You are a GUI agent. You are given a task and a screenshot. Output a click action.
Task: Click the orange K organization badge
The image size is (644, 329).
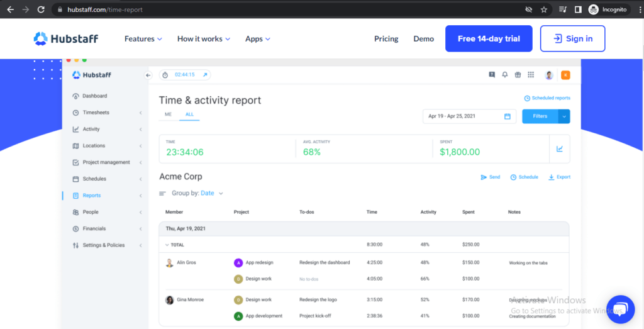tap(565, 75)
